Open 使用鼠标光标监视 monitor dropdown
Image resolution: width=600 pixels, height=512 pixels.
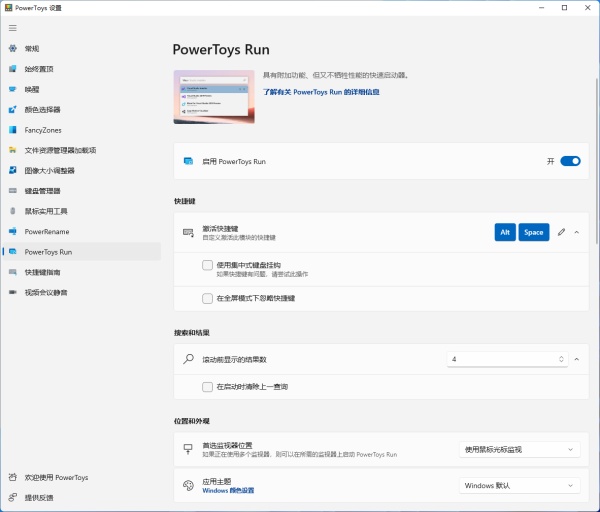click(520, 449)
